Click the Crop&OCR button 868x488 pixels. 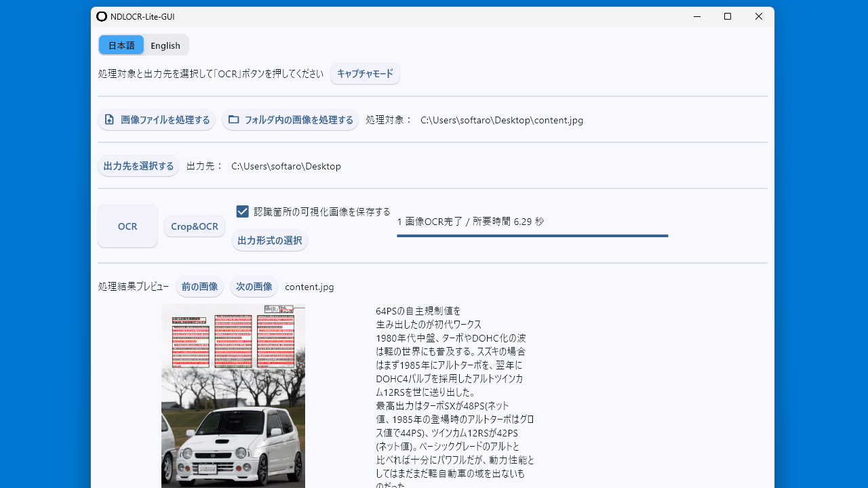[x=195, y=226]
